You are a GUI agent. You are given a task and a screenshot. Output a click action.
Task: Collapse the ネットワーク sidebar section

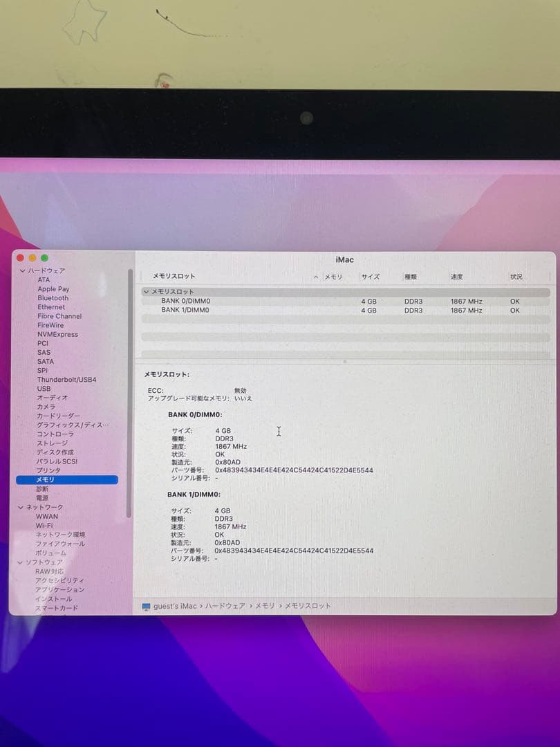tap(19, 506)
